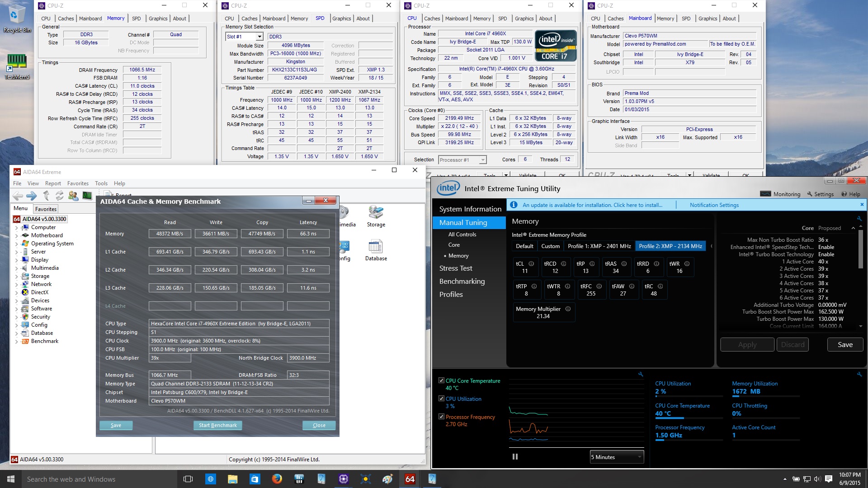Image resolution: width=868 pixels, height=488 pixels.
Task: Click the AIDA64 up-level arrow icon
Action: coord(46,195)
